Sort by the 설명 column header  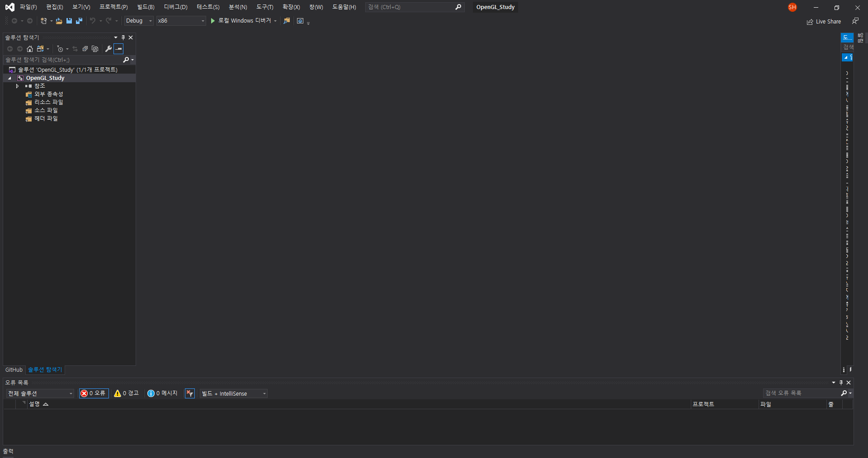pyautogui.click(x=34, y=404)
